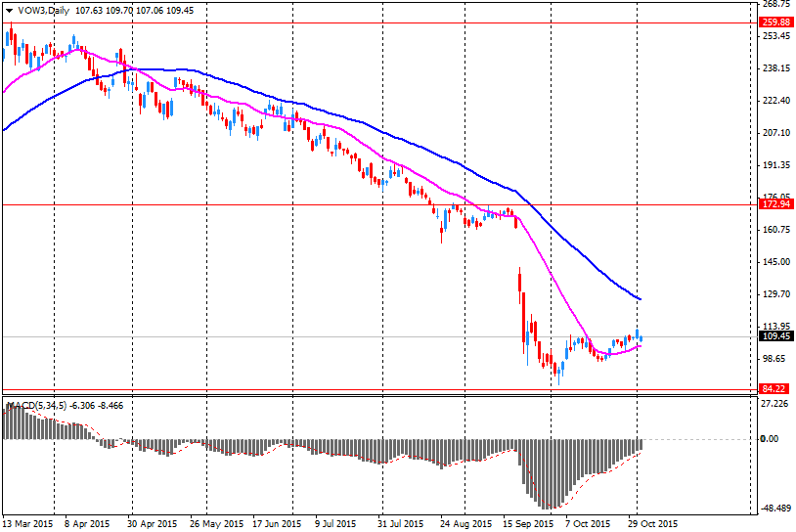Screen dimensions: 796x532
Task: Select the red 259.88 price level label
Action: click(775, 22)
